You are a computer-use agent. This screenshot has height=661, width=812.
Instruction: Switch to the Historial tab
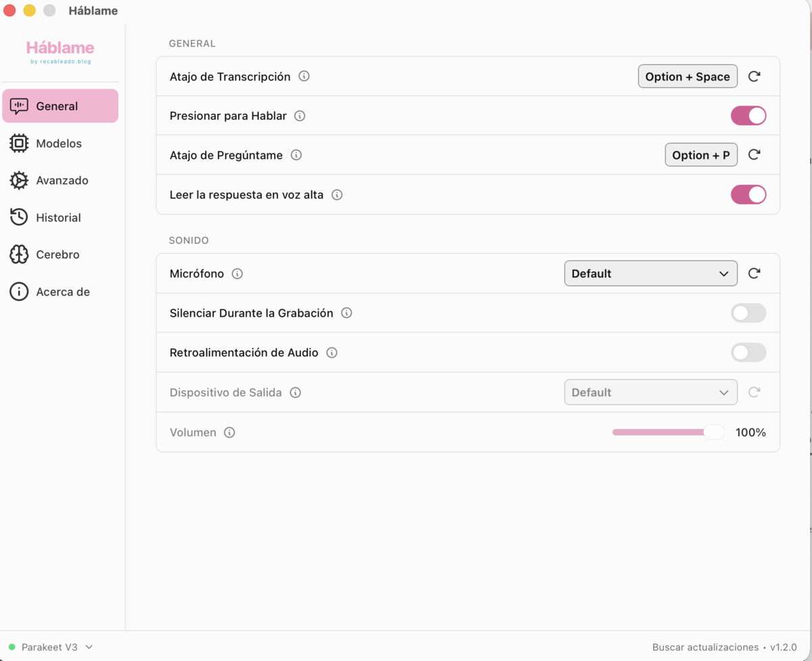coord(60,217)
